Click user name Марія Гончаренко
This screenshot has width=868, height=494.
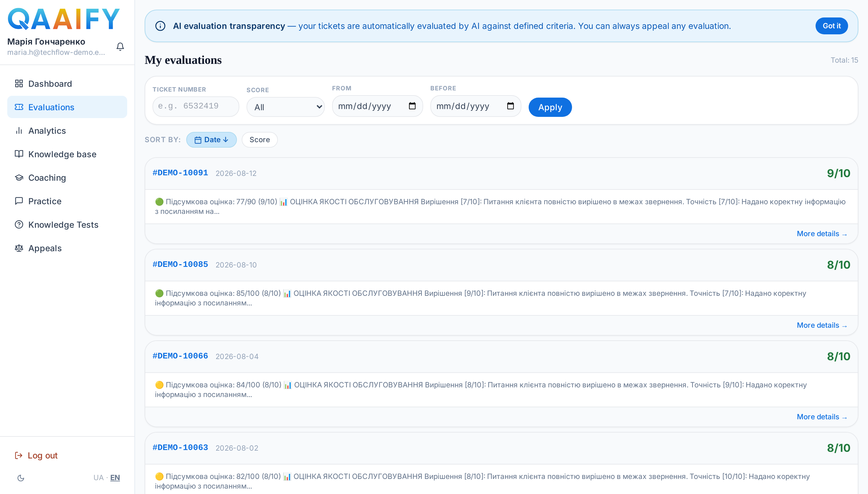click(x=46, y=42)
